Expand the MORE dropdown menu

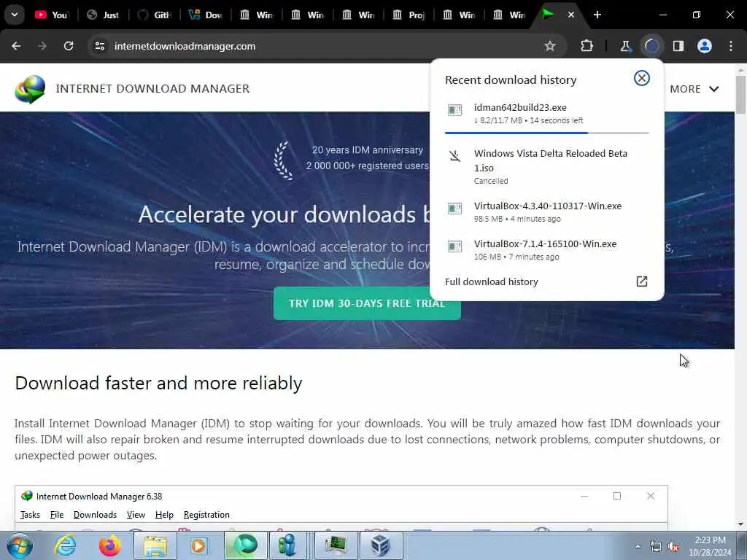[x=694, y=89]
